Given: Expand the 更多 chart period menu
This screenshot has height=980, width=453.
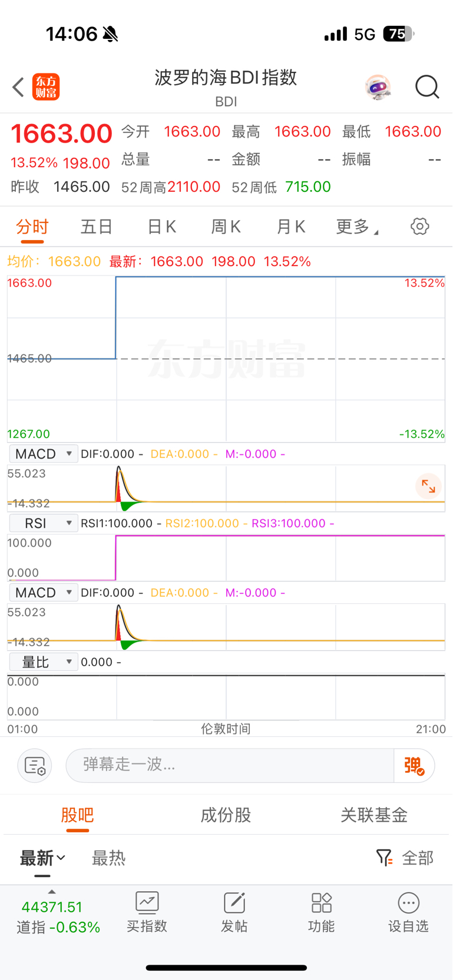Looking at the screenshot, I should pyautogui.click(x=357, y=227).
